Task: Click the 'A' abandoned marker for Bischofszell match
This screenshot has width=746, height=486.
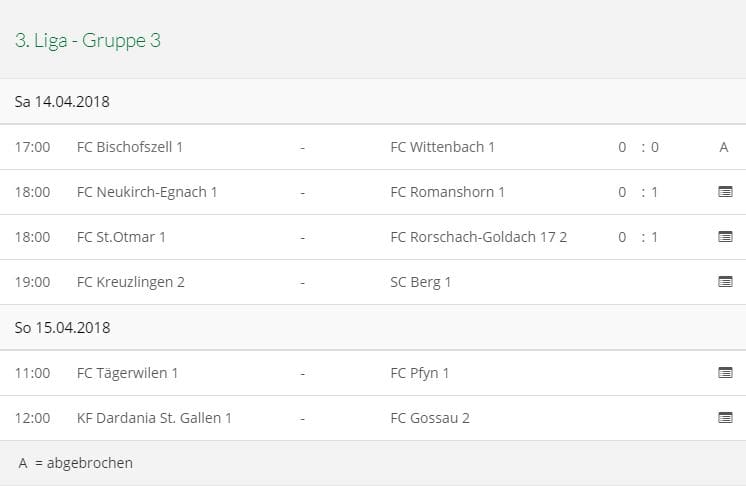Action: click(724, 147)
